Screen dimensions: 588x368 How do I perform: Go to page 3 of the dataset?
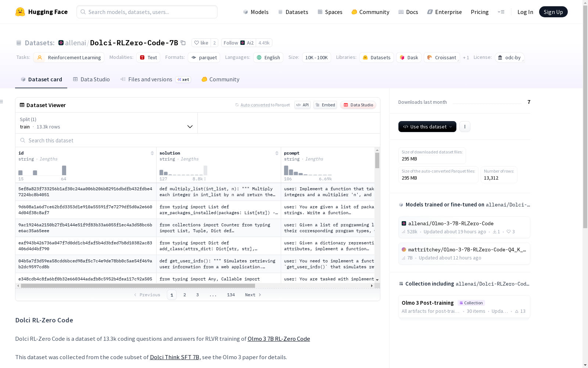197,295
